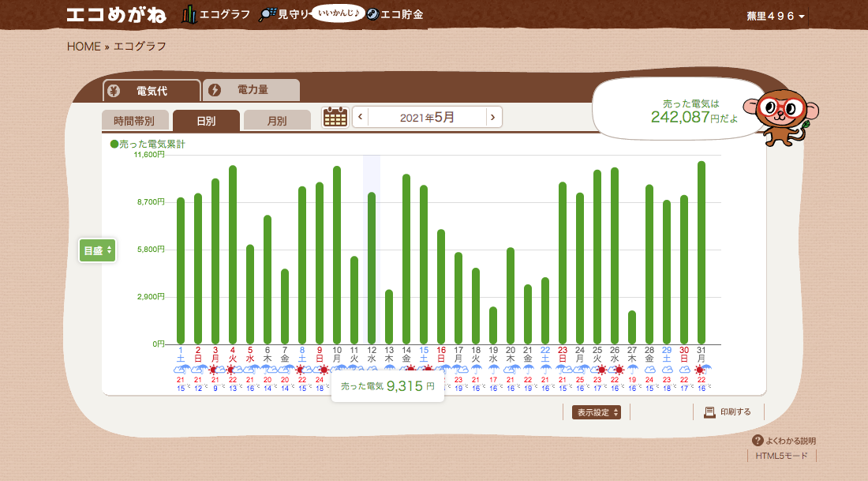This screenshot has width=868, height=481.
Task: Go to the next month arrow
Action: pos(493,118)
